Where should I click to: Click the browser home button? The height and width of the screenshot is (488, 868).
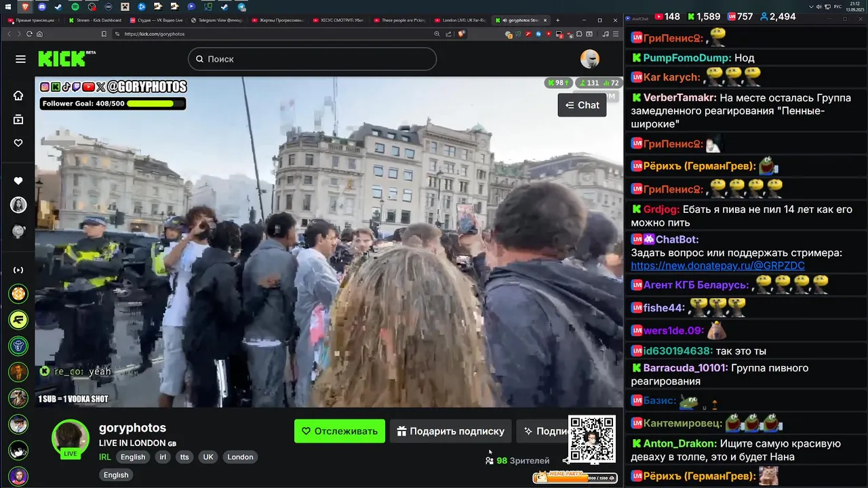point(39,34)
